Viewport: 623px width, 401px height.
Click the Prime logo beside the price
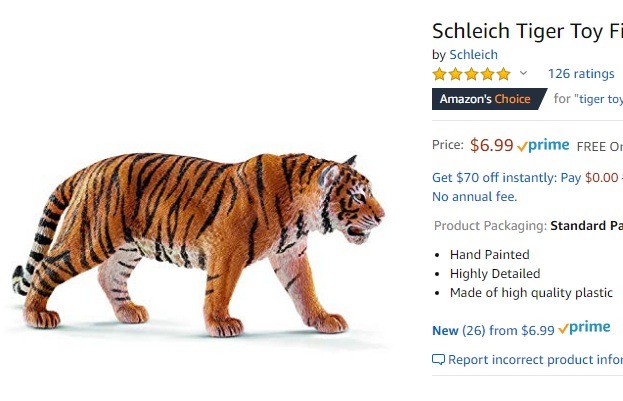(x=544, y=145)
